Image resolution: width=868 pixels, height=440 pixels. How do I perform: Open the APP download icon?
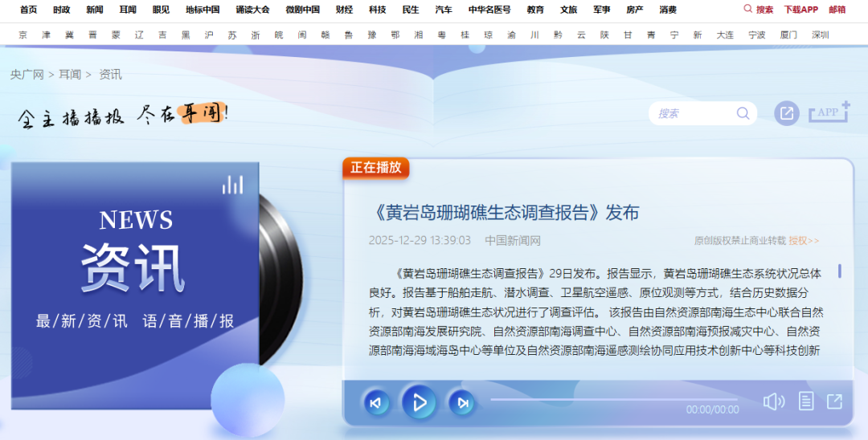pos(829,113)
